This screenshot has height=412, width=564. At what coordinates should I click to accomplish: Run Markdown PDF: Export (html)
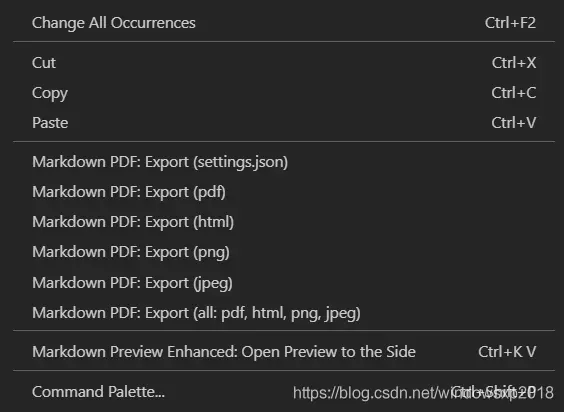coord(284,222)
